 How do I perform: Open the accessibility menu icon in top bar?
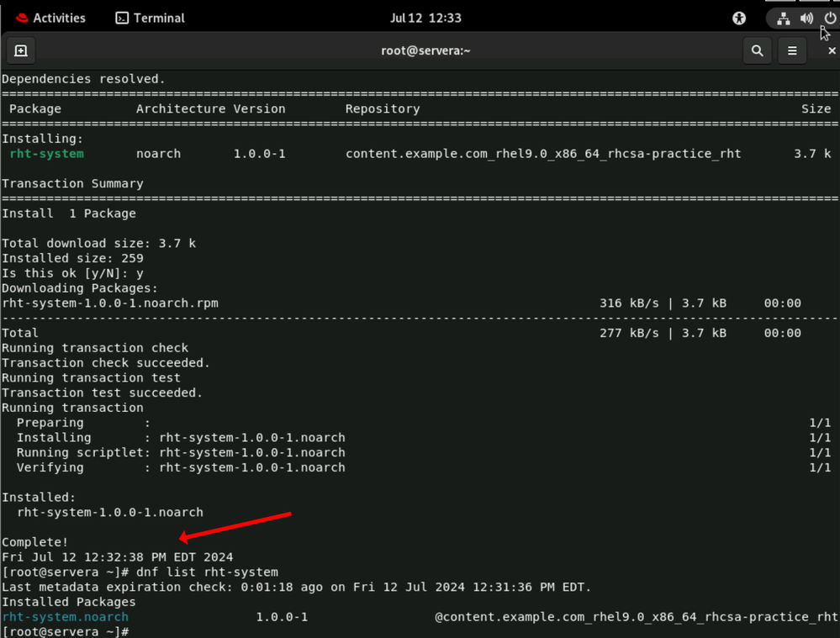pos(739,18)
